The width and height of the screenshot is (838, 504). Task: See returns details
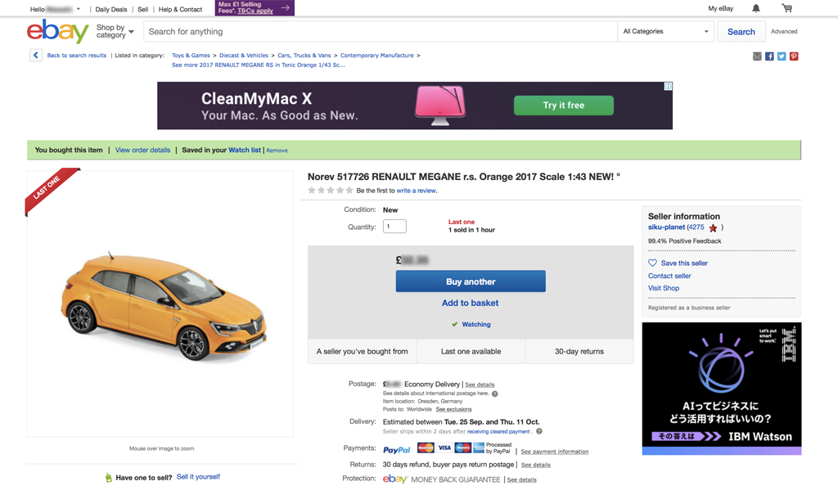tap(535, 465)
